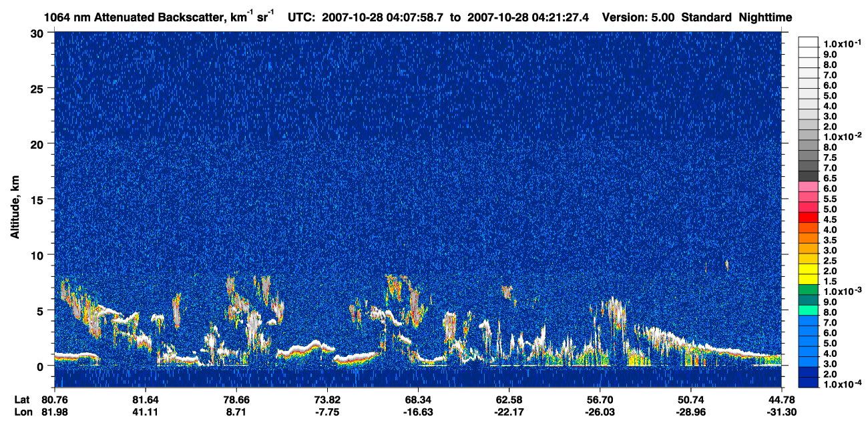This screenshot has height=445, width=868.
Task: Click latitude value '73.82'
Action: [327, 399]
